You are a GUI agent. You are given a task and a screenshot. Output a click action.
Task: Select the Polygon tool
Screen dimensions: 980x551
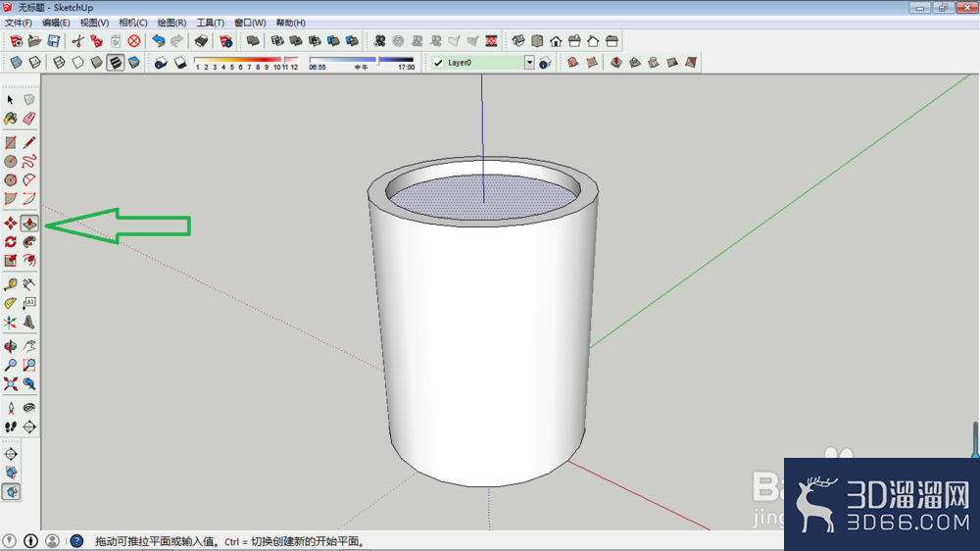coord(11,180)
